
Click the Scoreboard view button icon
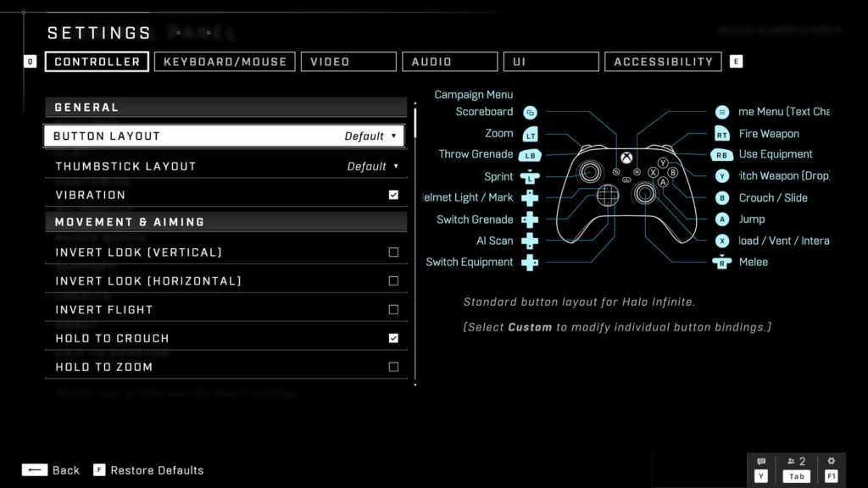coord(531,112)
